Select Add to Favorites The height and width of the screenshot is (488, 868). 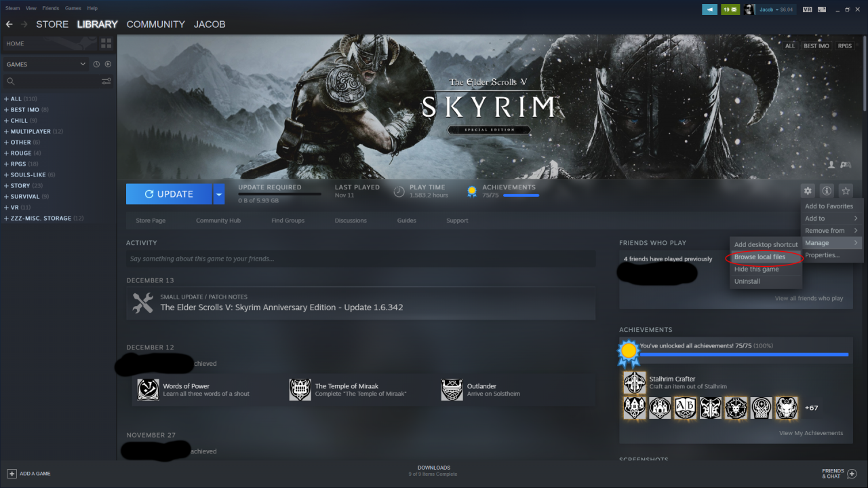click(x=831, y=206)
